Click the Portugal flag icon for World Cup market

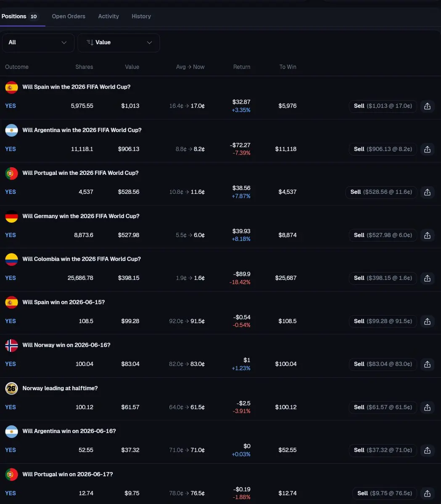click(12, 173)
